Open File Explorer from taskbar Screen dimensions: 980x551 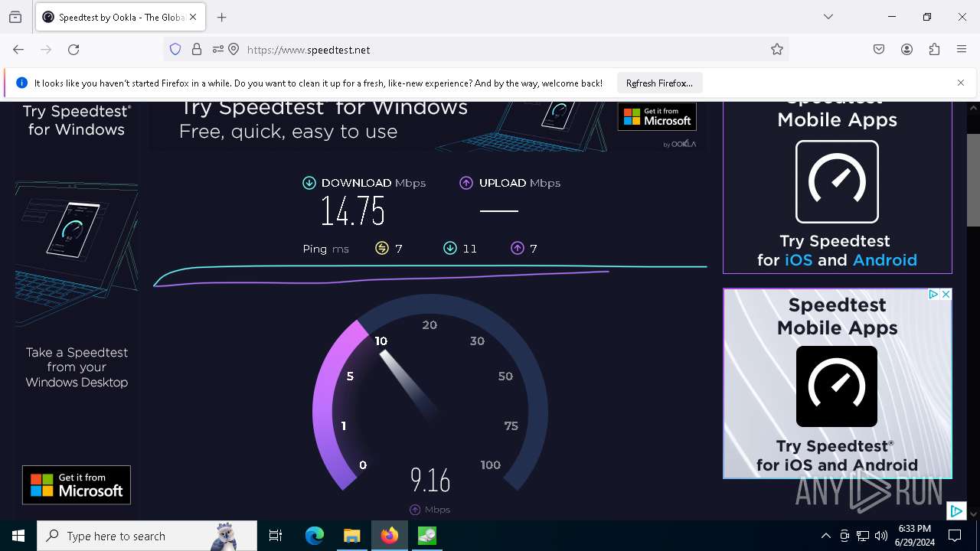[352, 536]
